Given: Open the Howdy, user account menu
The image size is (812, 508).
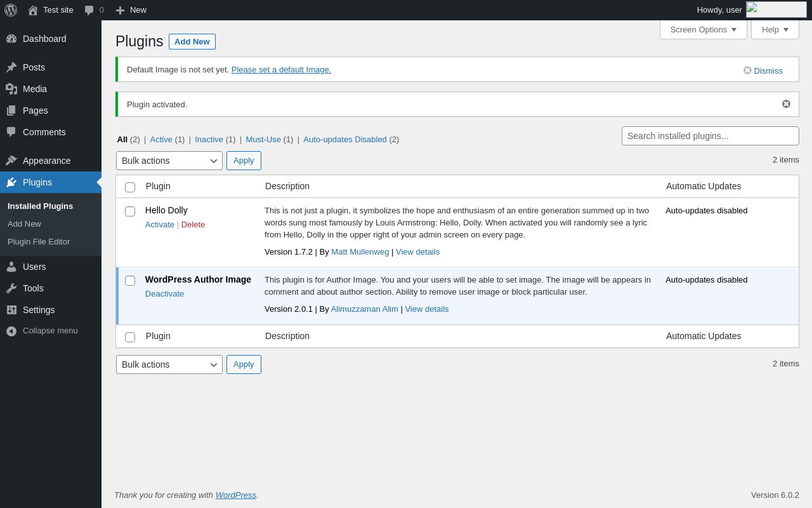Looking at the screenshot, I should (752, 10).
